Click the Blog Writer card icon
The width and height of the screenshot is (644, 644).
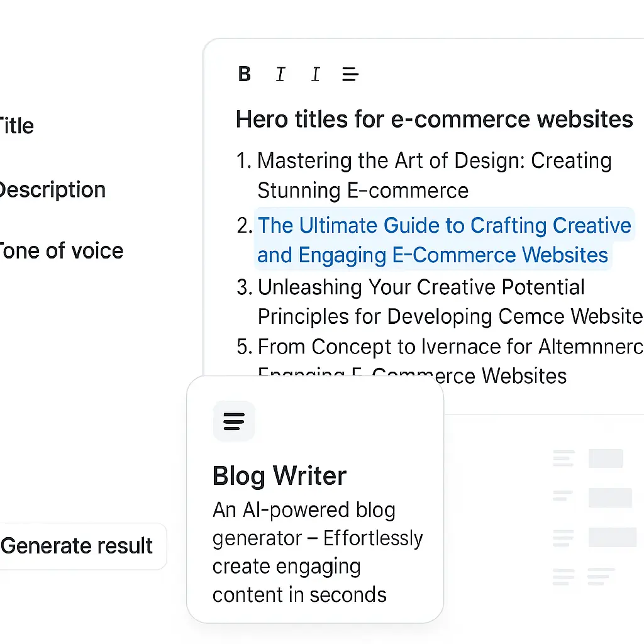point(234,421)
